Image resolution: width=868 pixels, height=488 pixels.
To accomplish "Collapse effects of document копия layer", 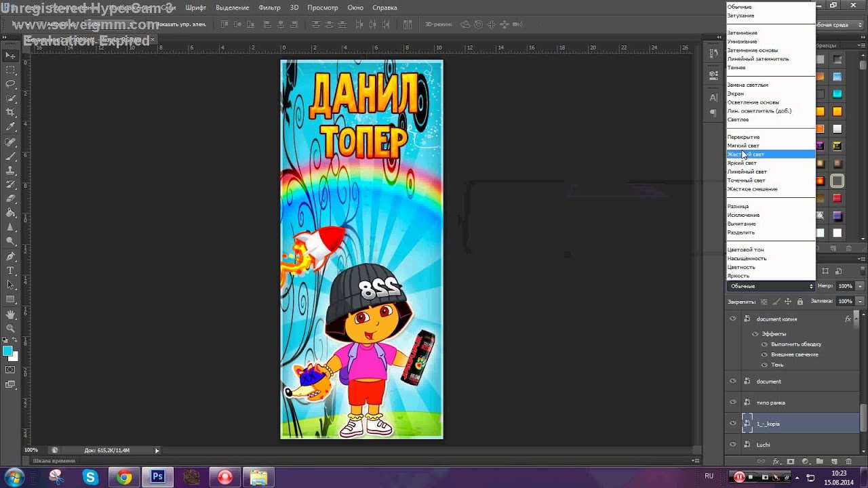I will [856, 319].
